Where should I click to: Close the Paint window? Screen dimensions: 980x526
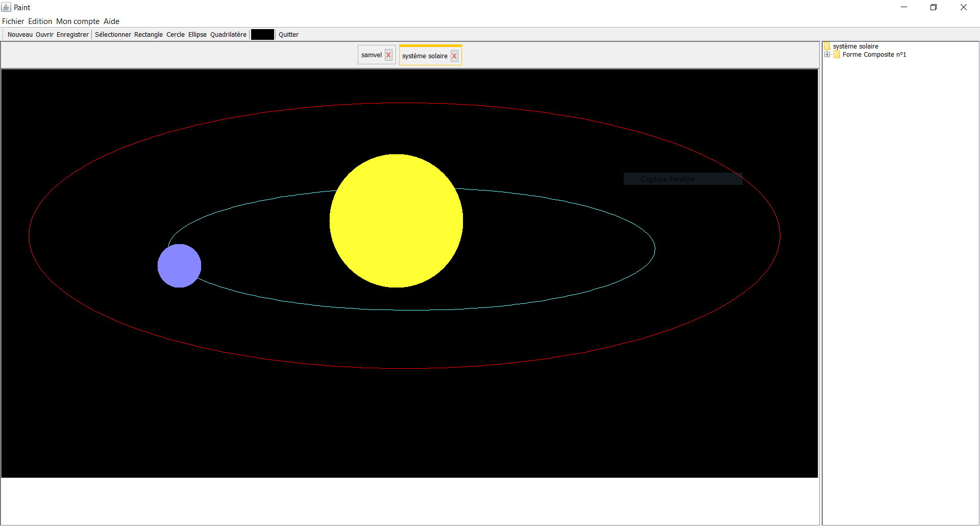point(964,7)
